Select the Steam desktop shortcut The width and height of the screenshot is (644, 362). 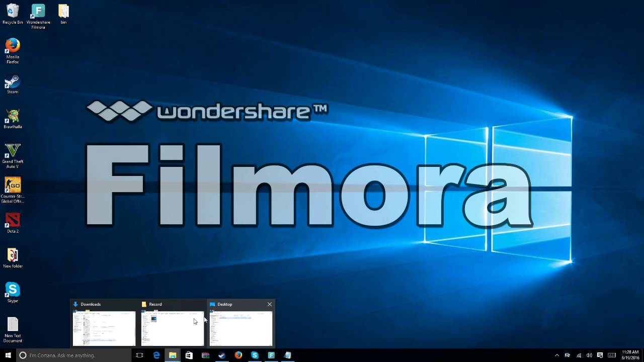click(13, 84)
